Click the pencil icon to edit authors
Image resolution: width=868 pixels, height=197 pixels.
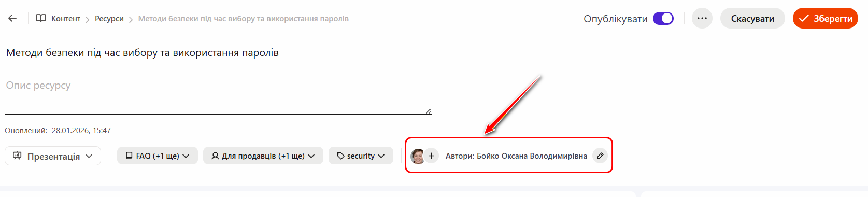click(x=600, y=156)
